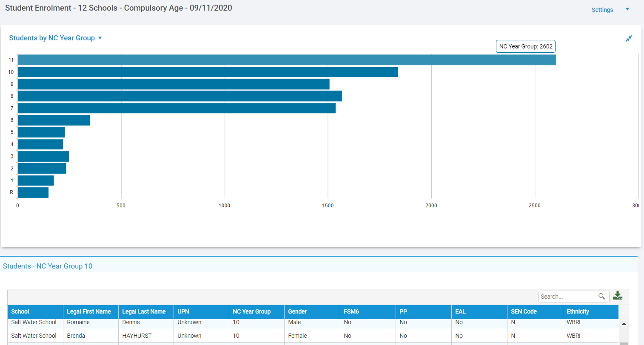Select the Reception (R) bar
This screenshot has width=644, height=345.
(x=33, y=192)
